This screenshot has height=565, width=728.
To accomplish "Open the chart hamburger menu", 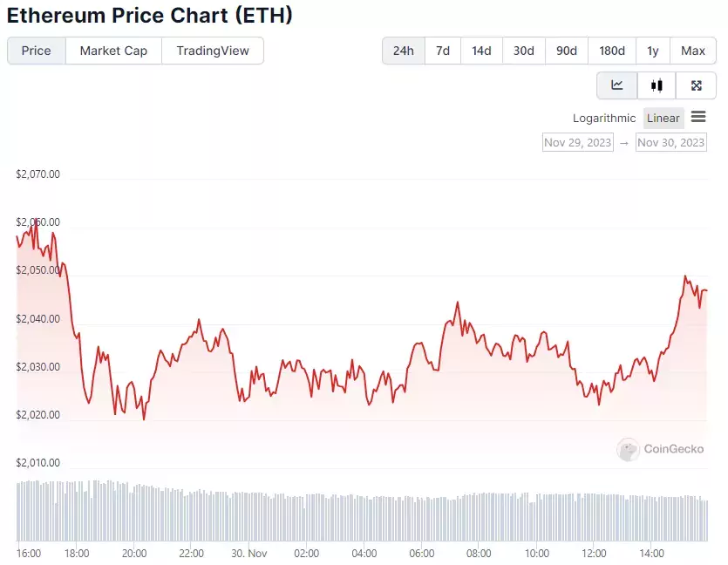I will (x=698, y=117).
